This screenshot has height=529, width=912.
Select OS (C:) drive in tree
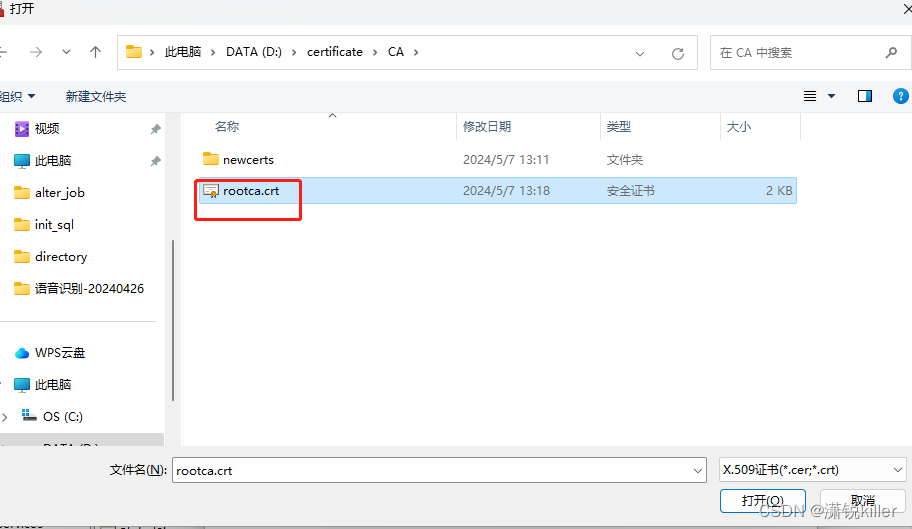click(x=63, y=417)
